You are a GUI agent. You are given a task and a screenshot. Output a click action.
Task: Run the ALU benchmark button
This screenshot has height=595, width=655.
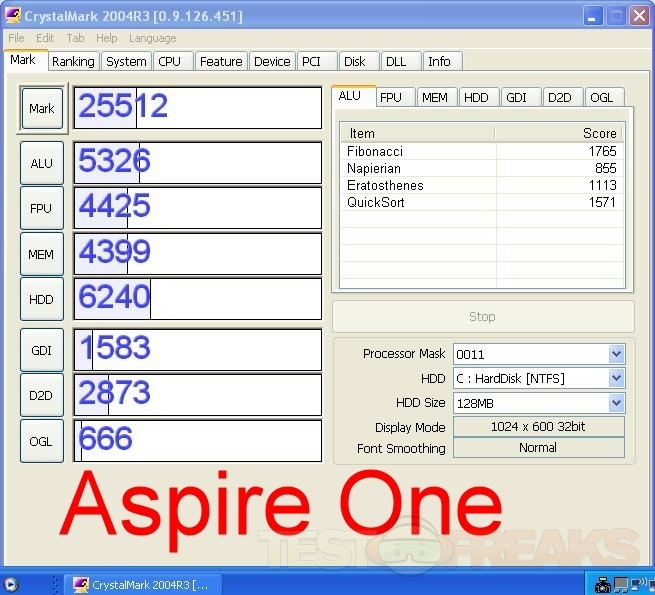[41, 163]
